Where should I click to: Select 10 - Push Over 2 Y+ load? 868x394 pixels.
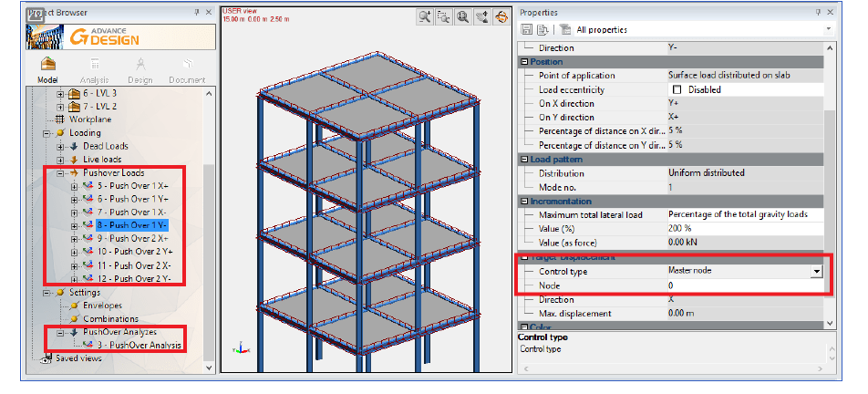point(135,251)
